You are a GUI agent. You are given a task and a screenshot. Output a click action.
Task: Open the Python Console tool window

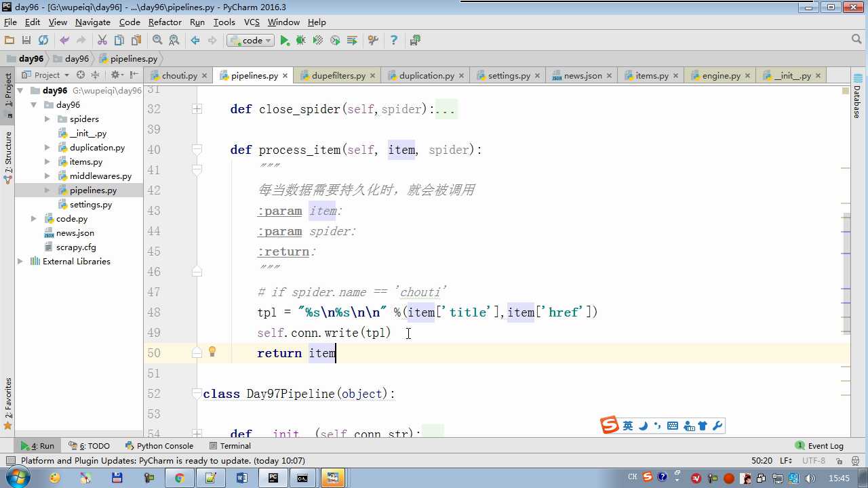click(159, 446)
